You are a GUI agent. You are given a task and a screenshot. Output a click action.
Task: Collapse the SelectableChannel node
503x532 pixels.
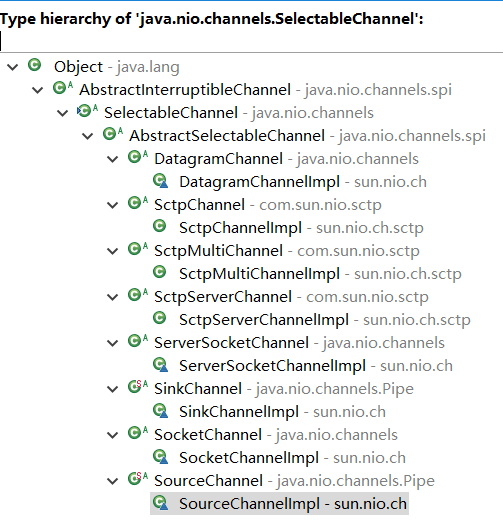coord(62,113)
